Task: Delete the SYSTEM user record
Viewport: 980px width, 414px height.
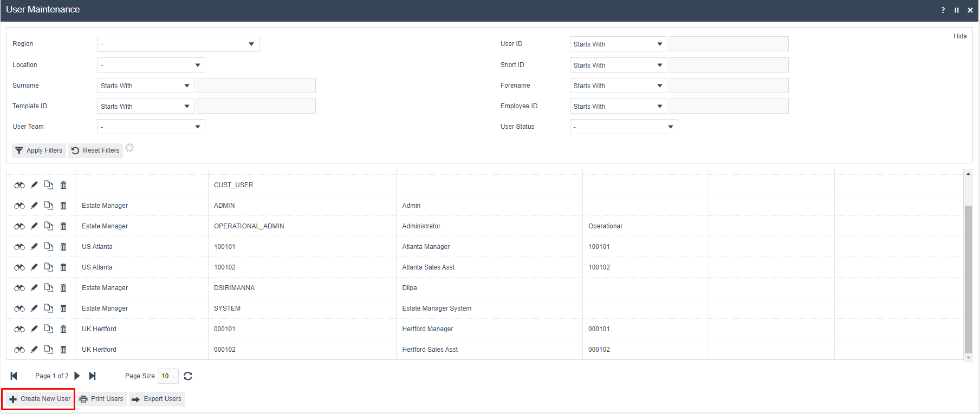Action: pos(63,308)
